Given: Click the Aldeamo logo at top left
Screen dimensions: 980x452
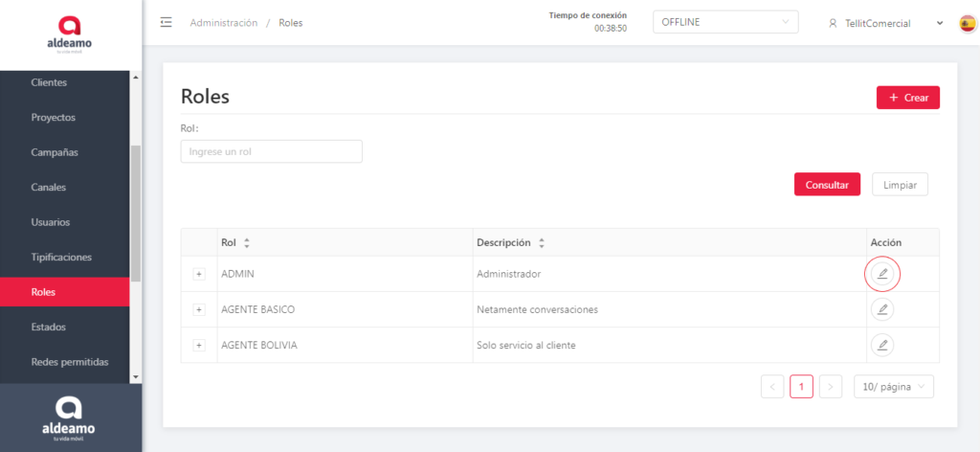Looking at the screenshot, I should pos(70,34).
